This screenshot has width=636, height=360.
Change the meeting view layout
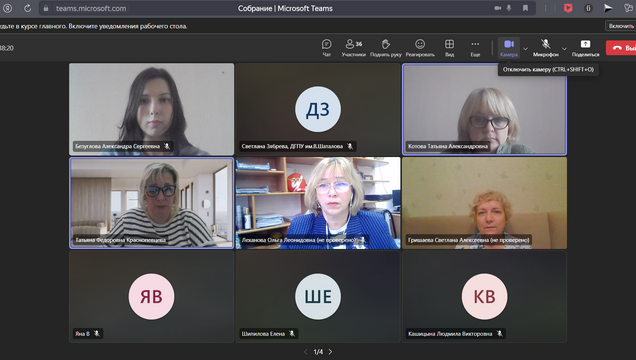coord(449,48)
